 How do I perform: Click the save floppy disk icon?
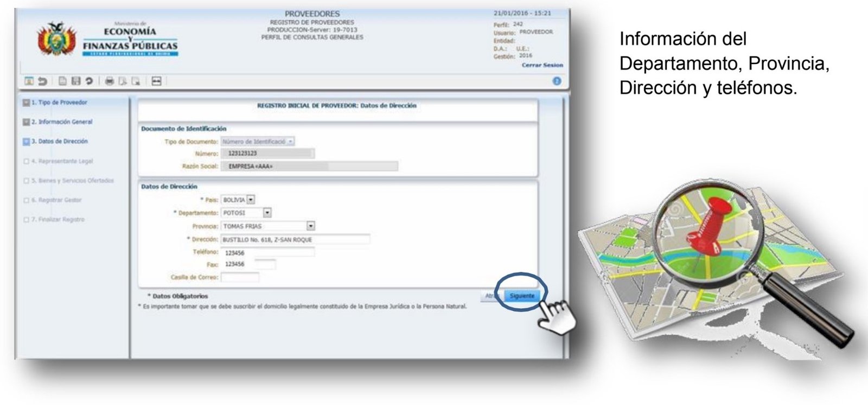[x=76, y=81]
